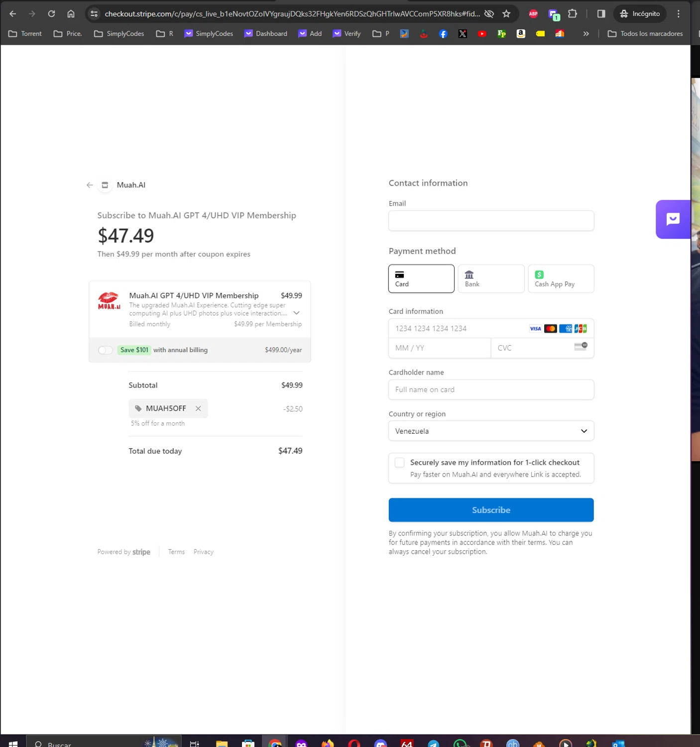Open the Extensions puzzle menu

(573, 14)
